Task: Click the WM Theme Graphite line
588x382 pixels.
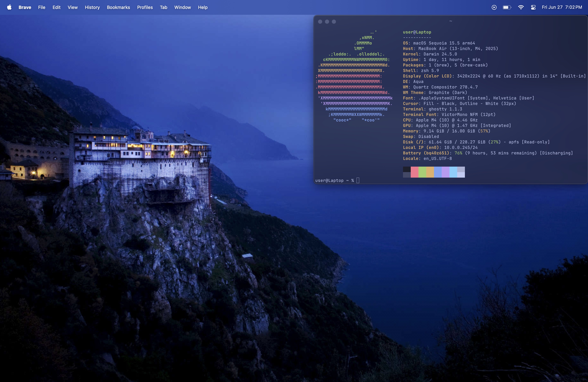Action: (x=435, y=93)
